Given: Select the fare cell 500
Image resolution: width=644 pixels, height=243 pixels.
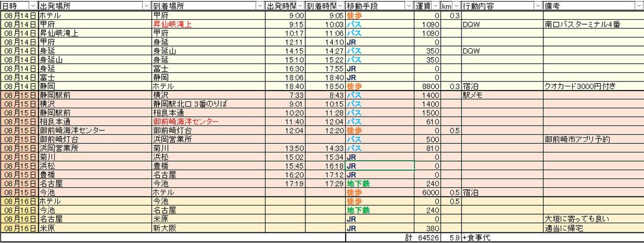Looking at the screenshot, I should (x=428, y=139).
